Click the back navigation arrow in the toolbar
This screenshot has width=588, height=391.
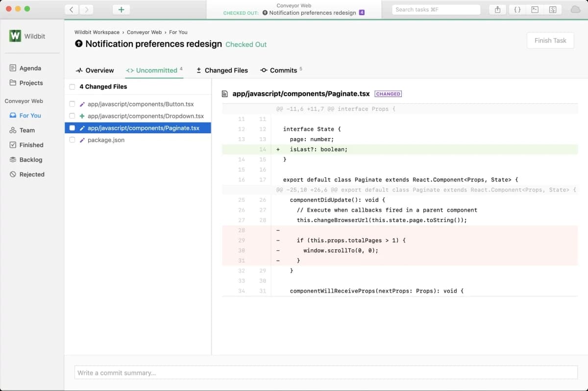[72, 9]
